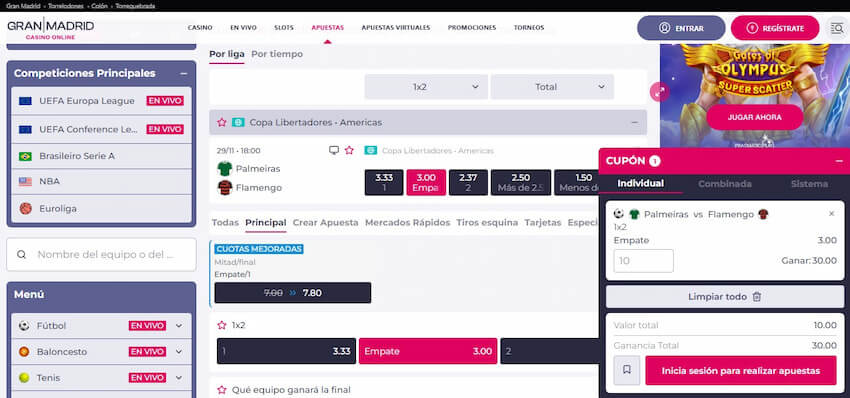850x398 pixels.
Task: Open Slots in the top navigation
Action: click(x=284, y=28)
